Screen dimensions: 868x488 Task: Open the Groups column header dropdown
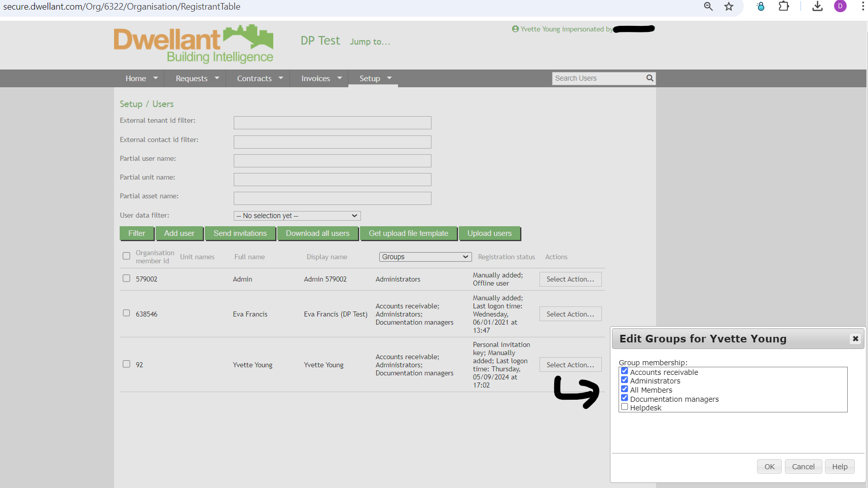(425, 257)
